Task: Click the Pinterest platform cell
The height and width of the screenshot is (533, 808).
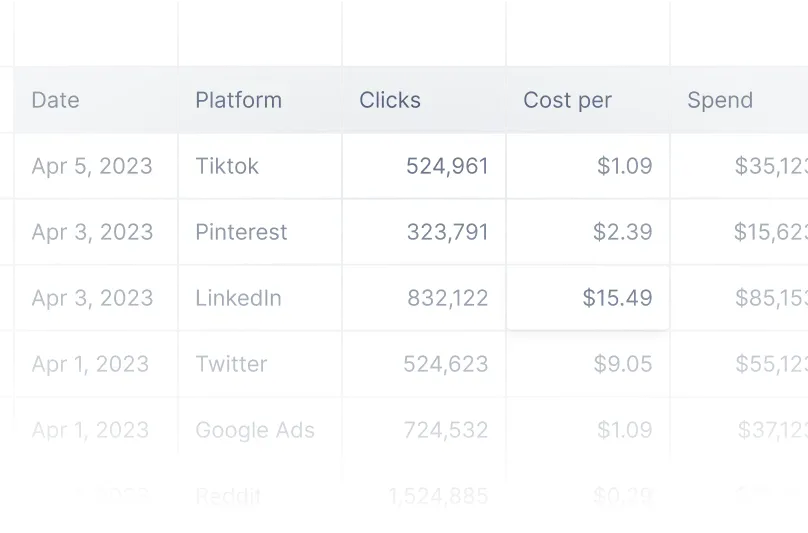Action: coord(241,232)
